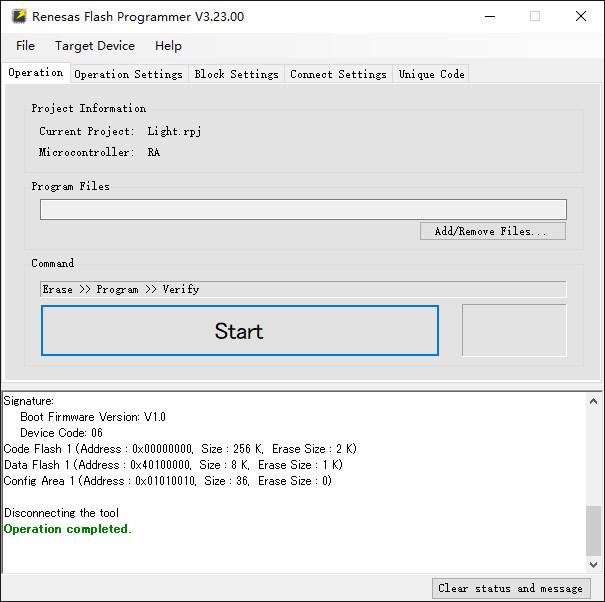Click the Data Flash 1 log line
Viewport: 605px width, 602px height.
click(x=173, y=465)
